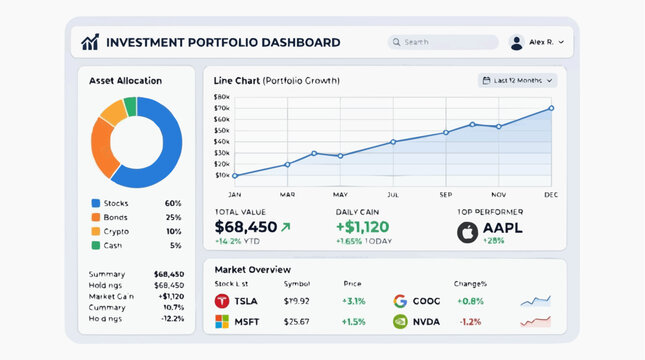Click the +1.5% change for MSFT
645x360 pixels.
click(353, 322)
